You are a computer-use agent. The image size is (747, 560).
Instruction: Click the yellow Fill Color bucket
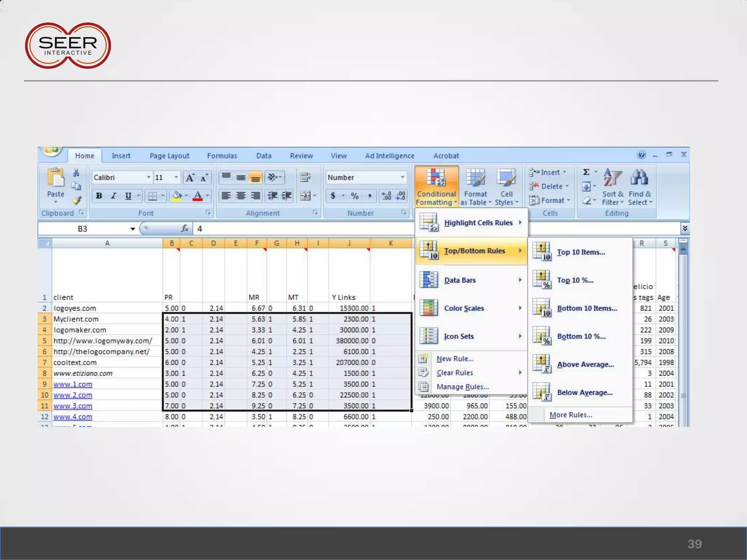tap(177, 196)
